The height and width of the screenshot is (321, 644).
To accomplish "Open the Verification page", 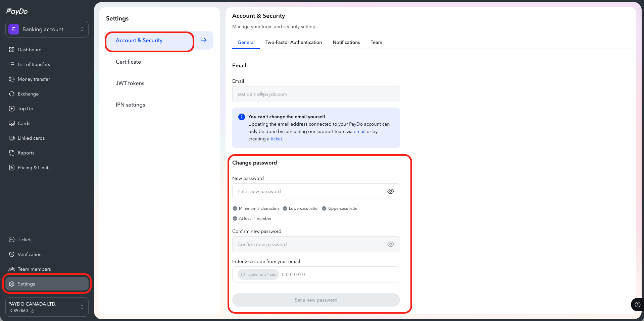I will [47, 254].
